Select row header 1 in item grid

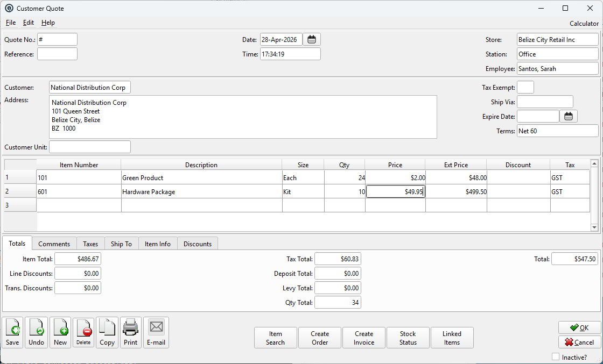(20, 177)
